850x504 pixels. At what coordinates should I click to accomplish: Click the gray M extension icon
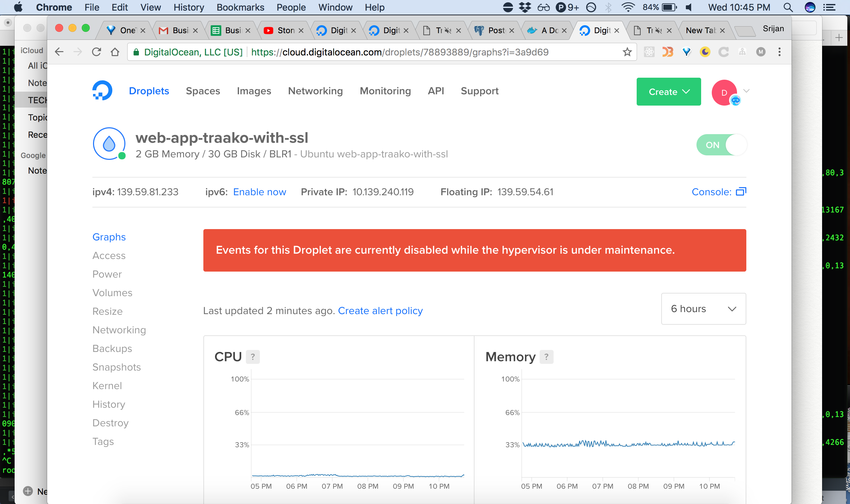761,52
